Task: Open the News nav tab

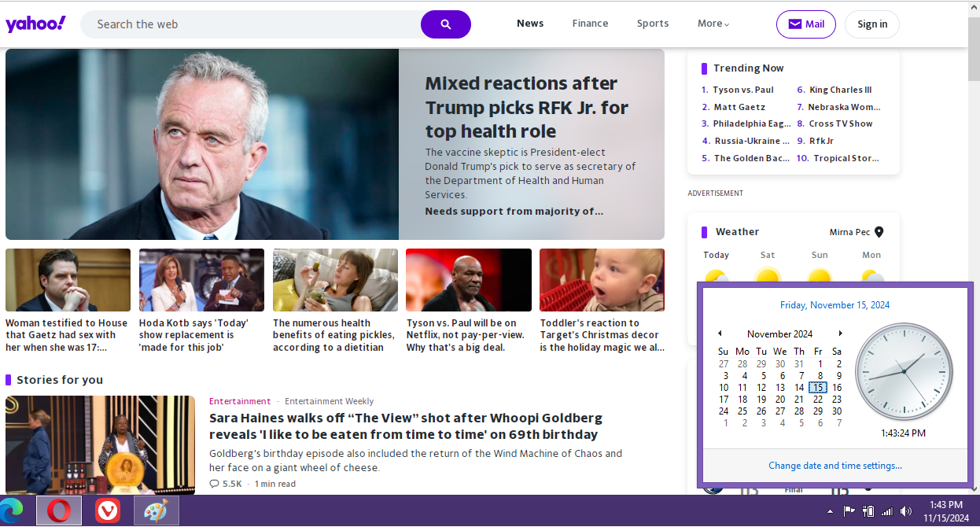Action: pos(530,24)
